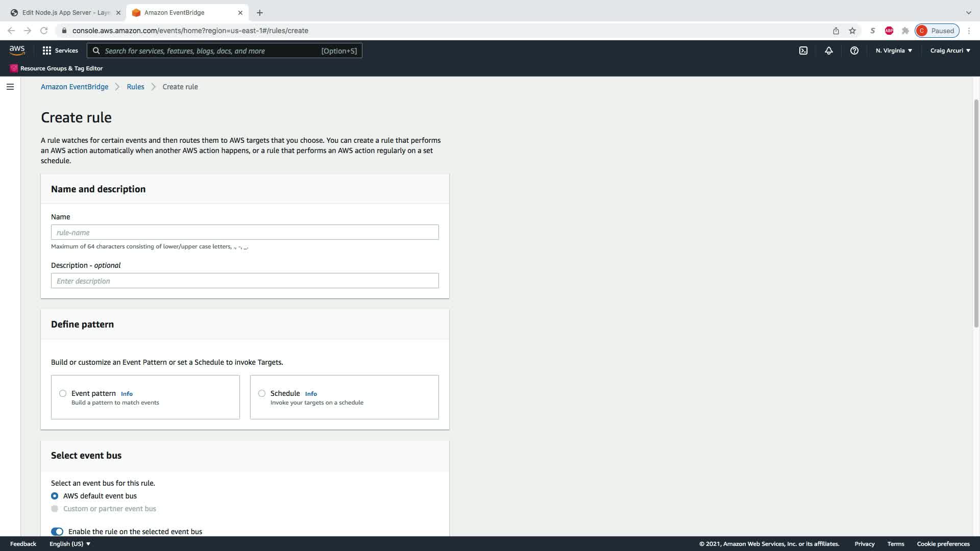Select the Schedule radio option

click(x=262, y=393)
